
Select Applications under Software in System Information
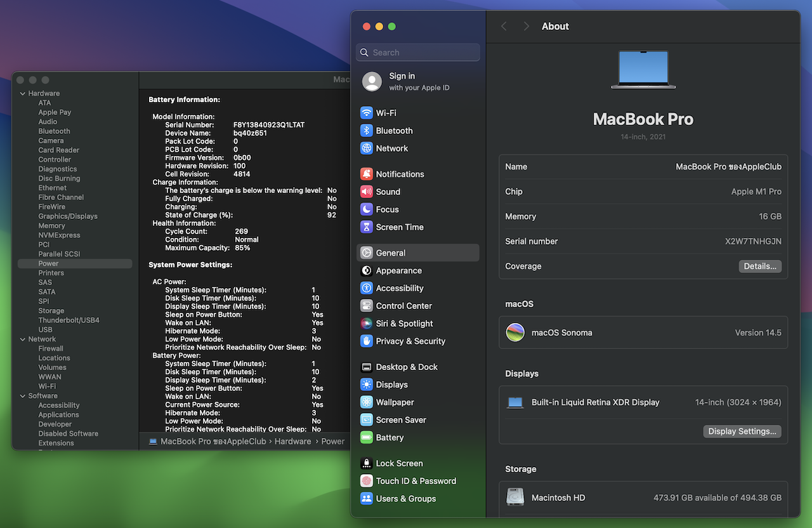[58, 415]
